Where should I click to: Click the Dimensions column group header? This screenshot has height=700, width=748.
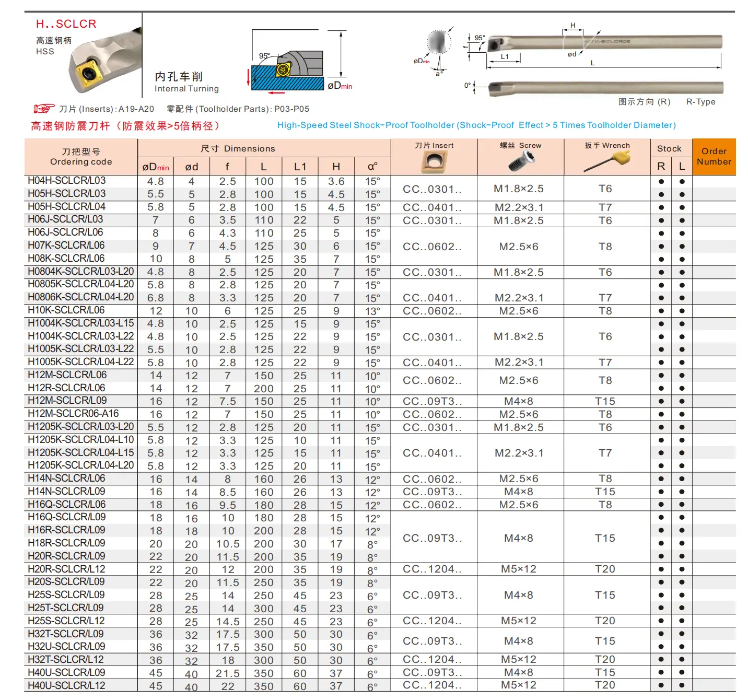(x=264, y=148)
